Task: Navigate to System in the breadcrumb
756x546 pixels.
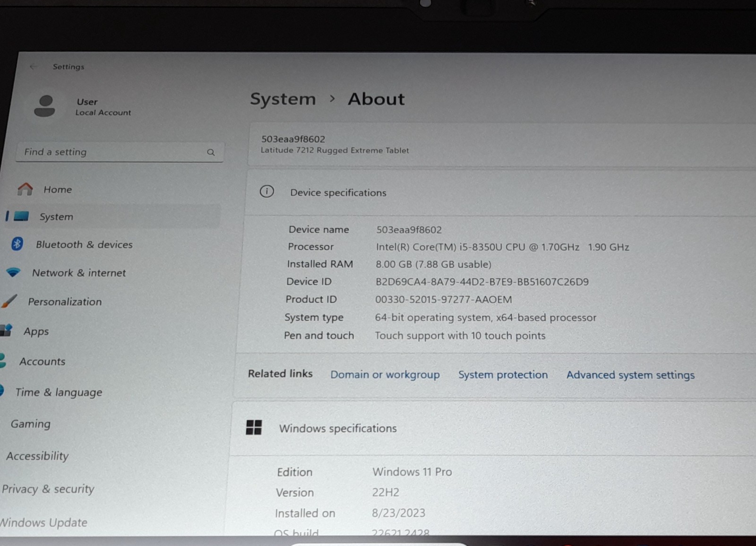Action: tap(283, 99)
